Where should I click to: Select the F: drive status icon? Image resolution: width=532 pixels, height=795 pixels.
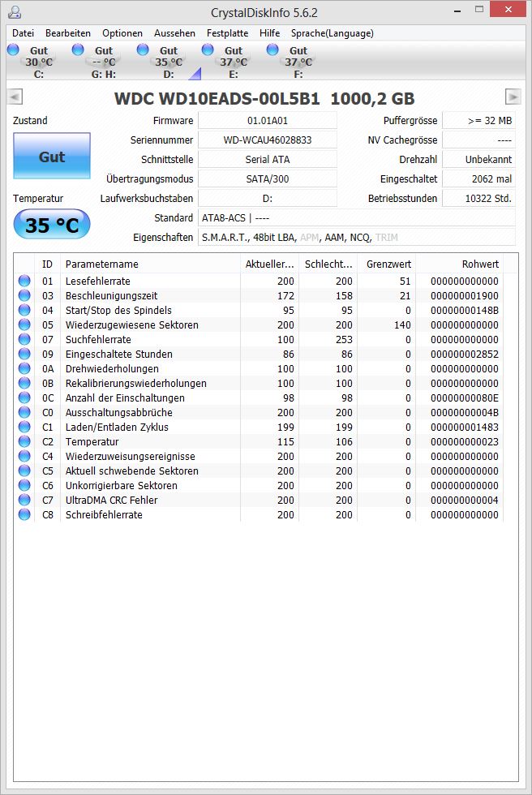[x=272, y=49]
